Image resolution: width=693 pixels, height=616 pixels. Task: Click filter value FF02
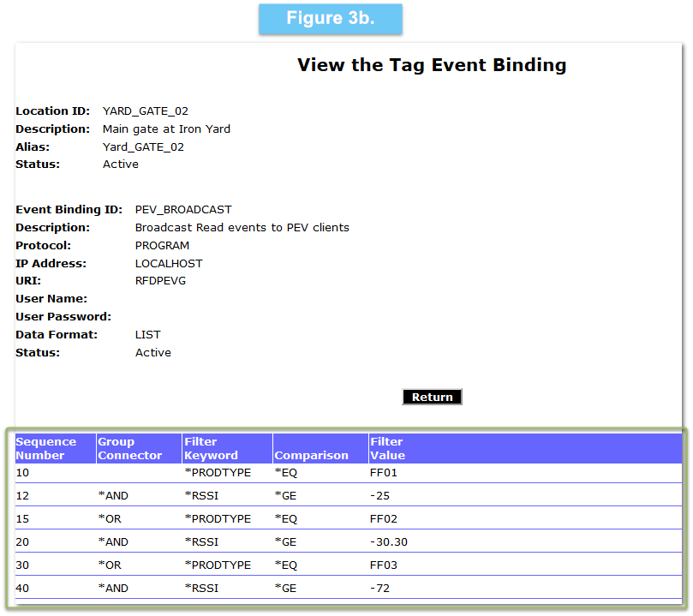[383, 519]
